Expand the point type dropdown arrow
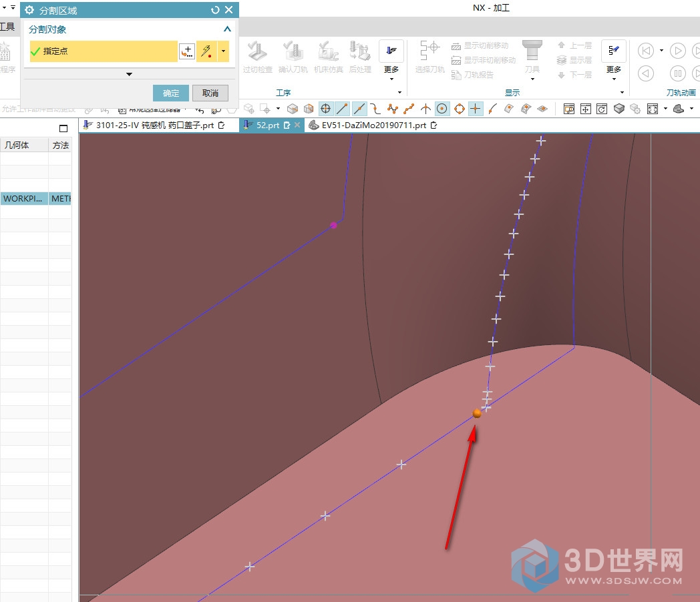 coord(223,51)
